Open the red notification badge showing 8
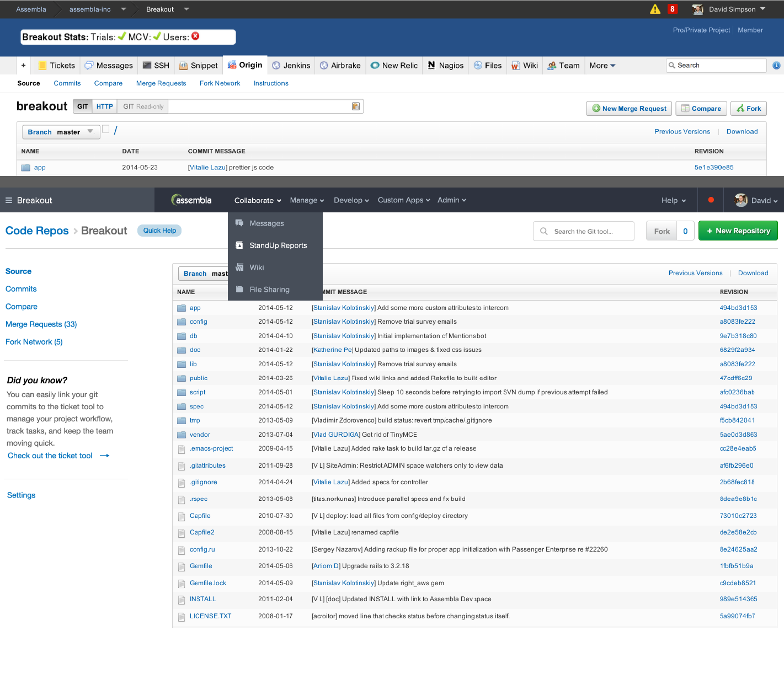784x690 pixels. (x=672, y=9)
